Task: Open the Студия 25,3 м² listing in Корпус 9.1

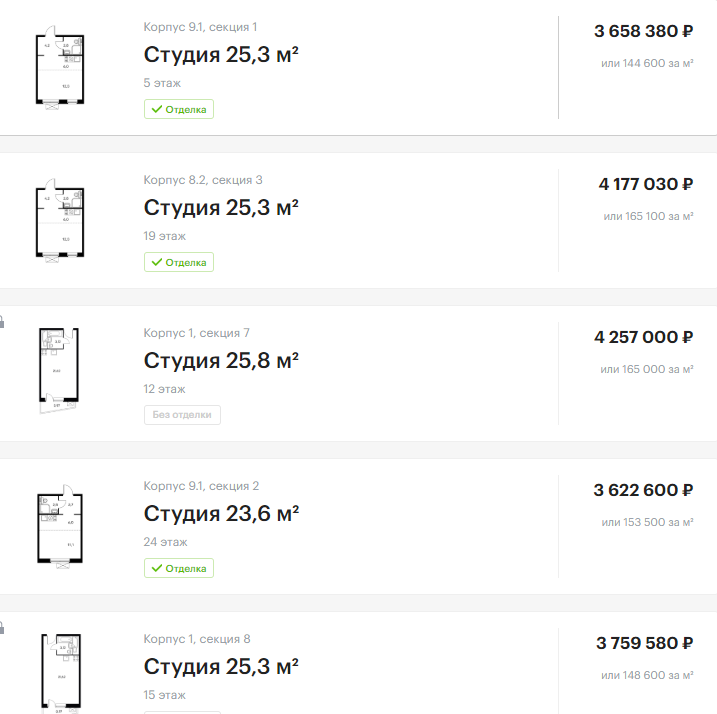Action: 221,55
